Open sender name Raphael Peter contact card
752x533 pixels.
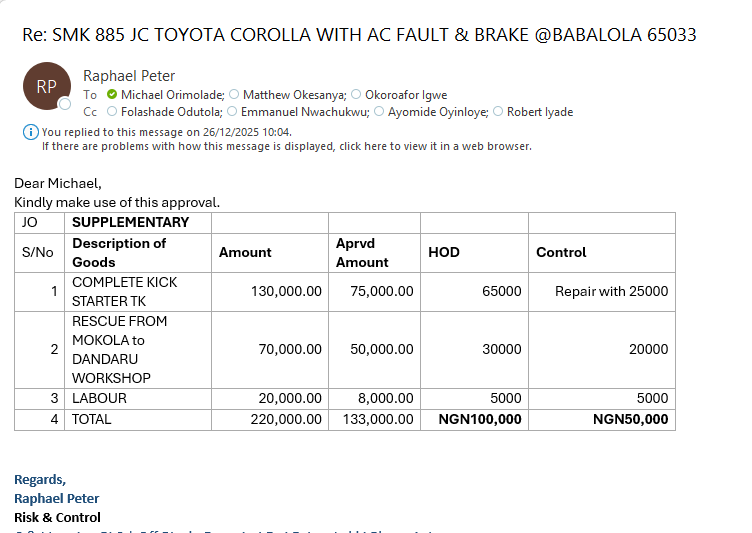tap(129, 76)
